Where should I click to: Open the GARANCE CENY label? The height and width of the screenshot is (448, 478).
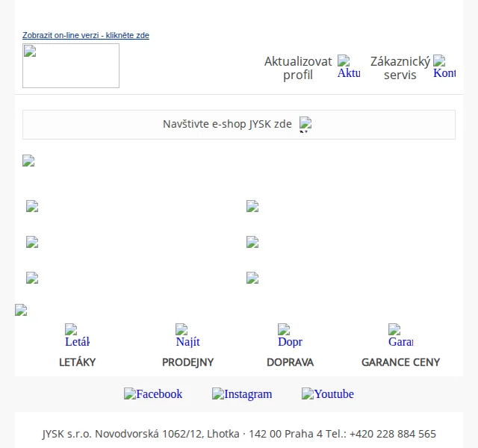tap(400, 362)
